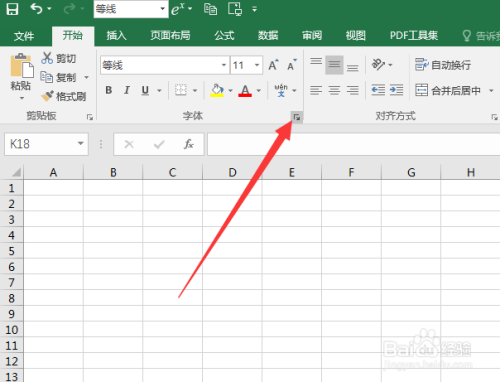Switch to the 页面布局 tab
This screenshot has height=382, width=500.
pos(170,35)
